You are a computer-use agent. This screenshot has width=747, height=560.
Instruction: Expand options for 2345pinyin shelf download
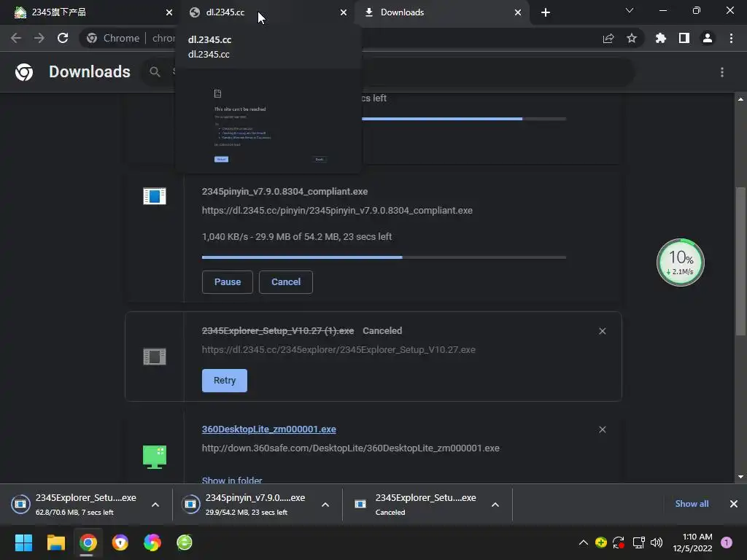pos(325,505)
